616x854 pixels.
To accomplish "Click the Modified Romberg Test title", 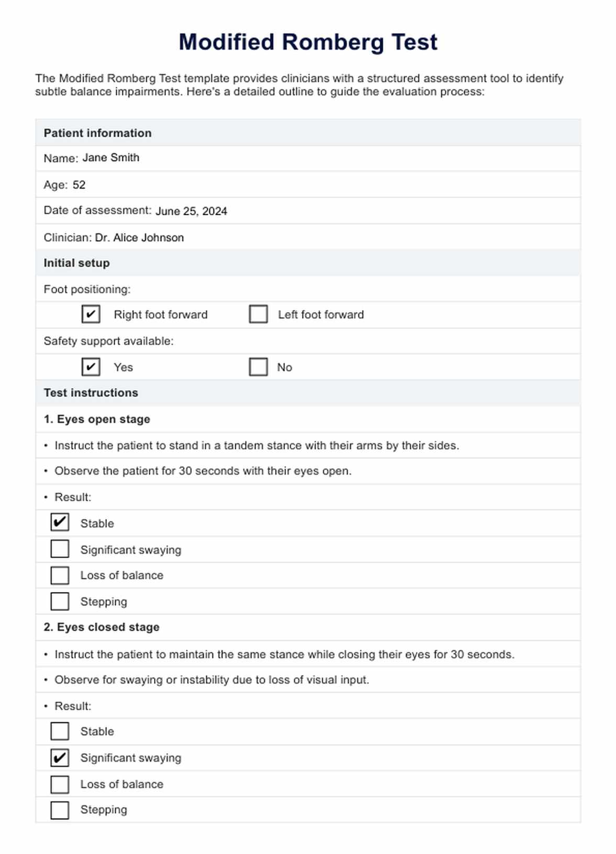I will point(308,42).
